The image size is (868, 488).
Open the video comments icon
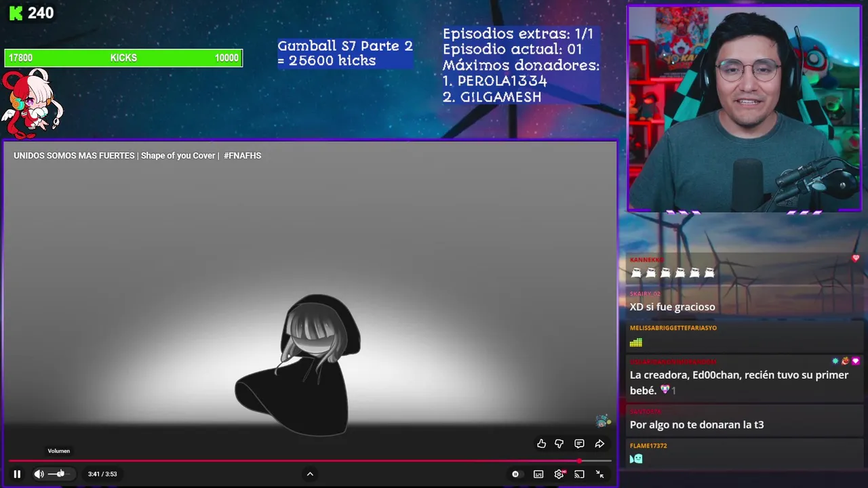pos(579,444)
